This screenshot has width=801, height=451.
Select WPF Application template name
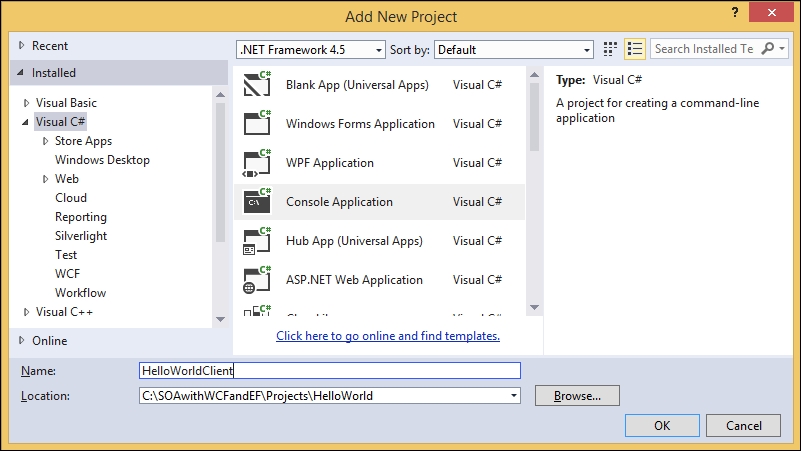coord(329,163)
